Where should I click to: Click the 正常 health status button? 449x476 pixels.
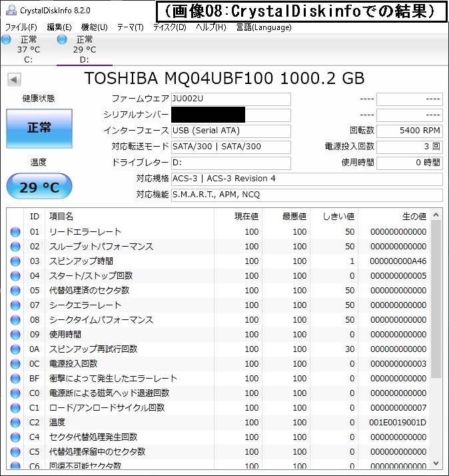(x=39, y=129)
